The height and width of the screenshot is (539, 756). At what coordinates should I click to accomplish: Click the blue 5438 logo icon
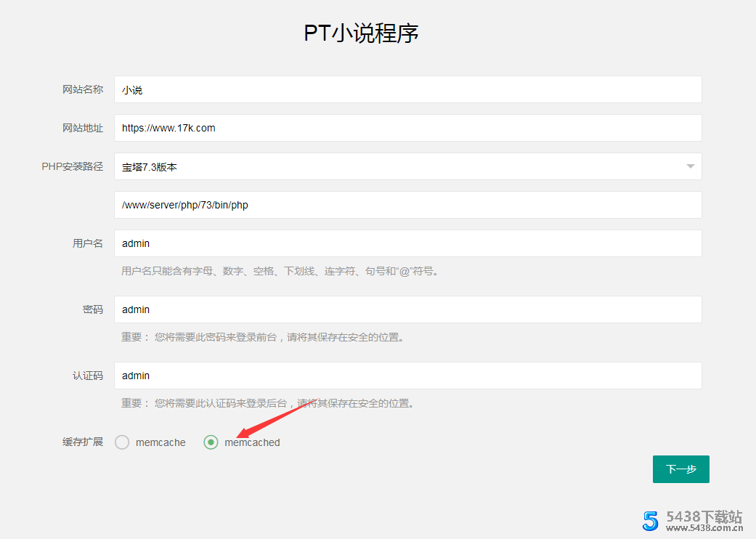[650, 520]
